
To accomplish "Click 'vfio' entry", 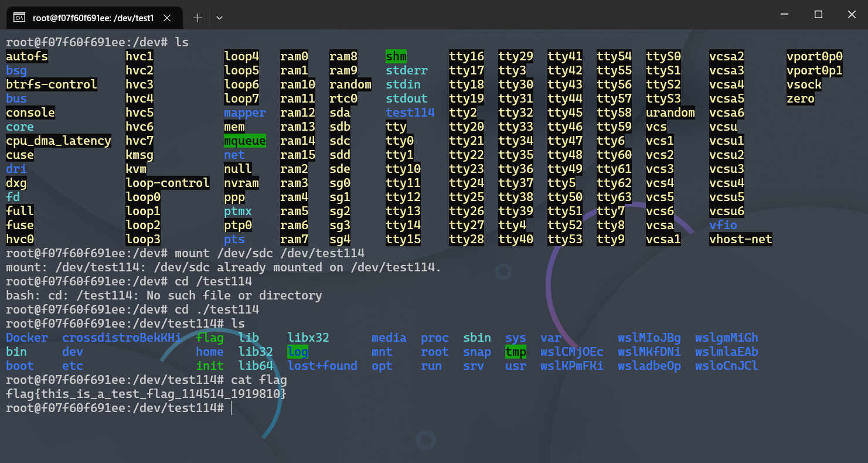I will 723,225.
